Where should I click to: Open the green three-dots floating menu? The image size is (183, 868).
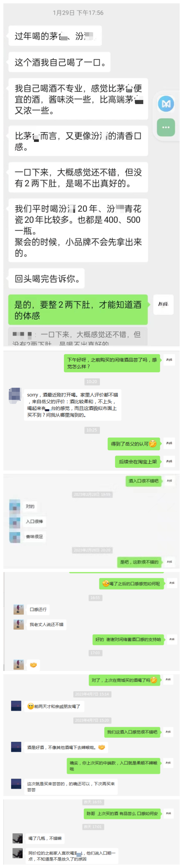[166, 127]
